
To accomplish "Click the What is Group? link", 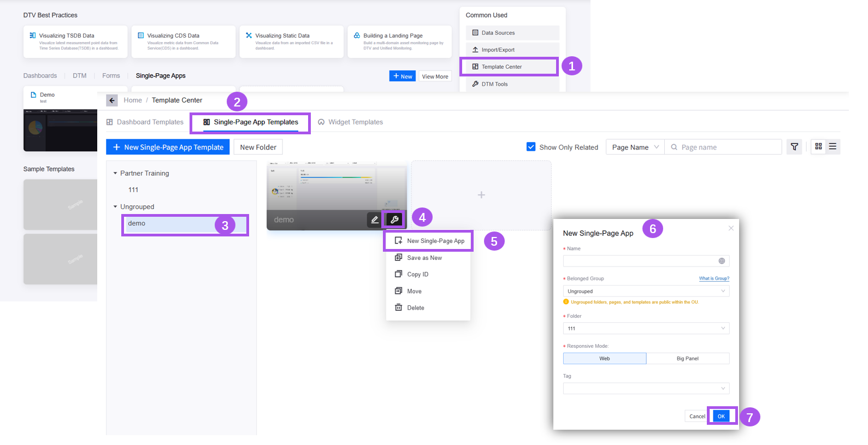I will click(714, 278).
